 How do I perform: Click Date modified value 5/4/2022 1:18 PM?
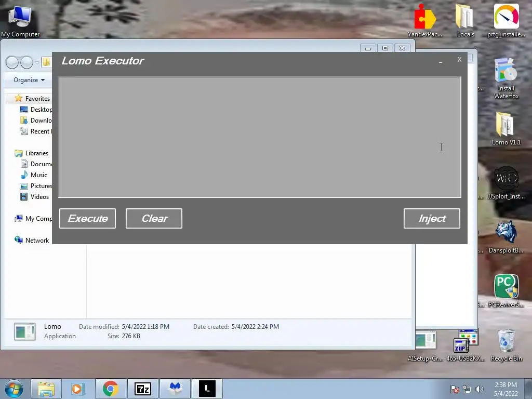(x=145, y=327)
